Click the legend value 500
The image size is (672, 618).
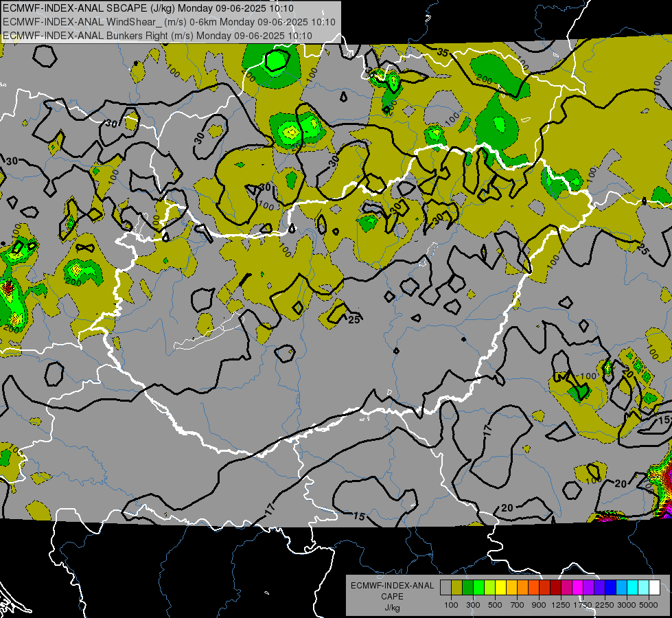point(495,605)
